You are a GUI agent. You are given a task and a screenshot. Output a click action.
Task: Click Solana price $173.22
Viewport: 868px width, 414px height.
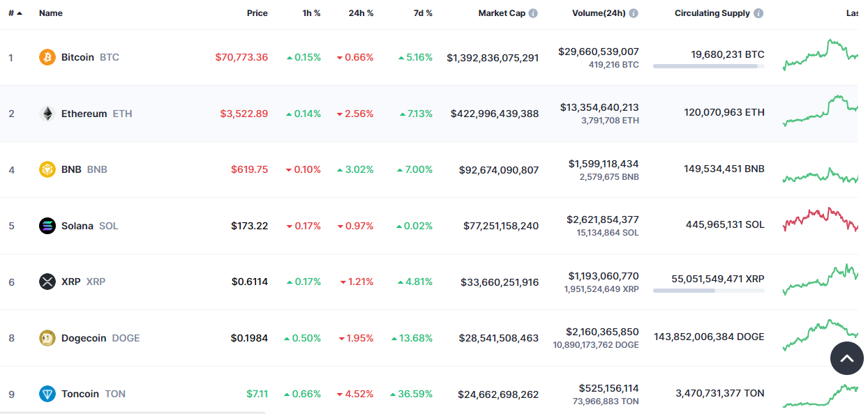250,226
